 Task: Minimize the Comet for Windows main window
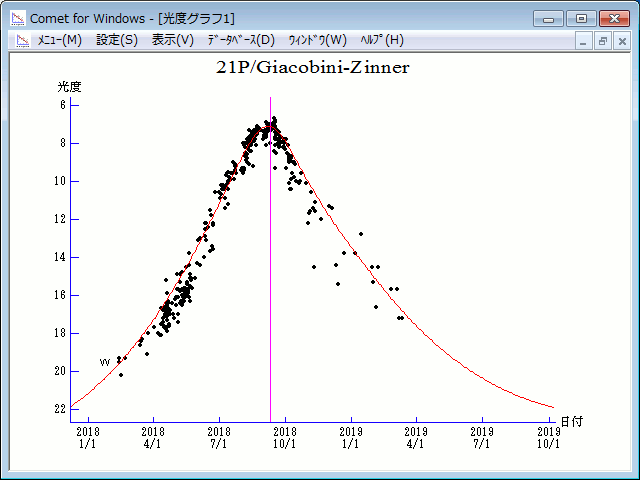tap(548, 18)
